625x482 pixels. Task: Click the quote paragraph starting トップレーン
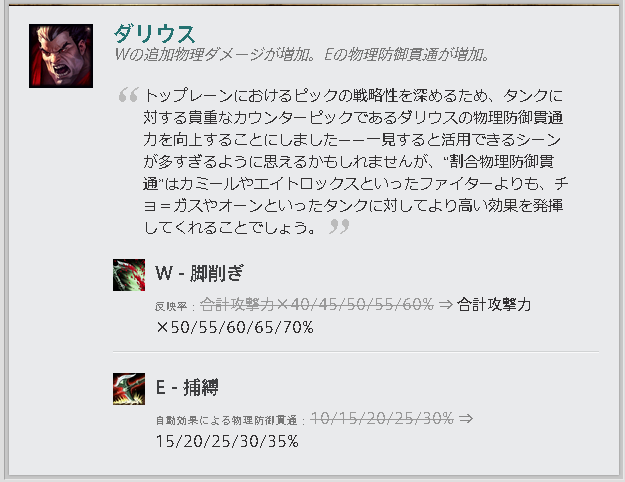pos(356,161)
